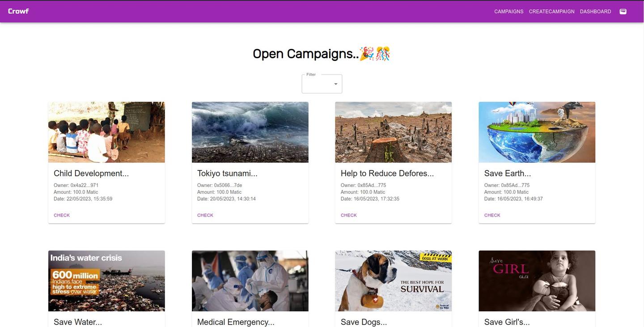
Task: Click the Medical Emergency image
Action: point(250,280)
